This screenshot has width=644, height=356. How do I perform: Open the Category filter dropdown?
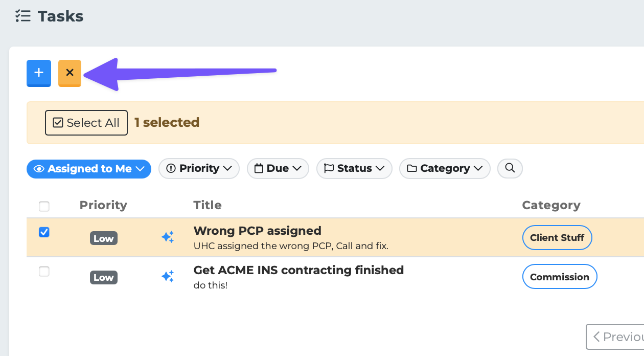(x=445, y=168)
